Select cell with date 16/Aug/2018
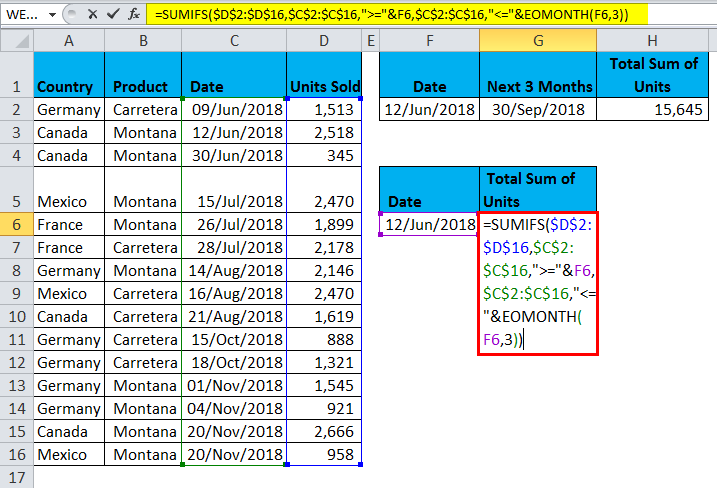Image resolution: width=717 pixels, height=488 pixels. click(x=234, y=293)
